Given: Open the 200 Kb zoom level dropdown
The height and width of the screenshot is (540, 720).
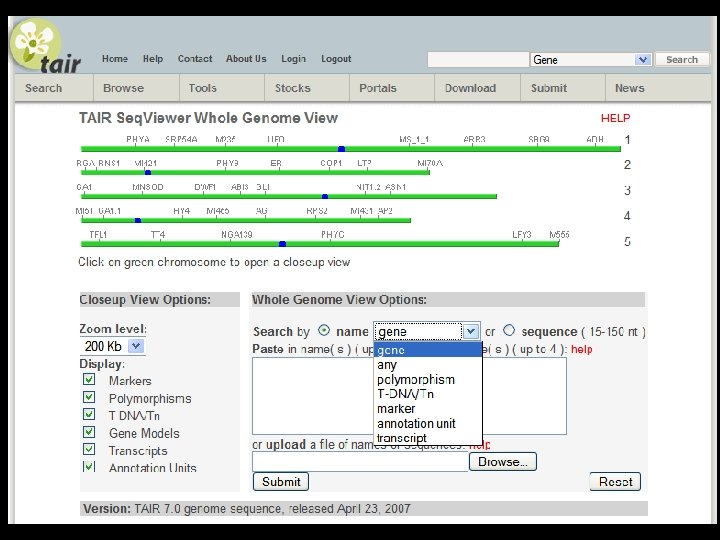Looking at the screenshot, I should 112,346.
